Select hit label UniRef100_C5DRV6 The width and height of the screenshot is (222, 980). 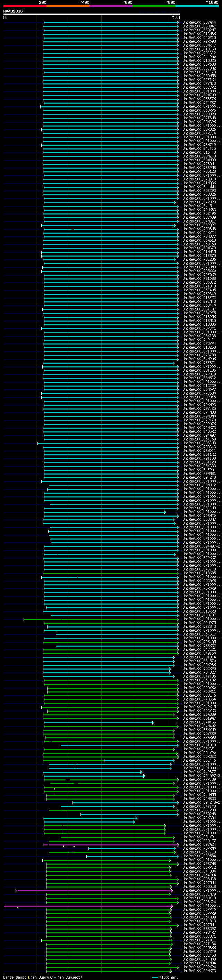199,110
